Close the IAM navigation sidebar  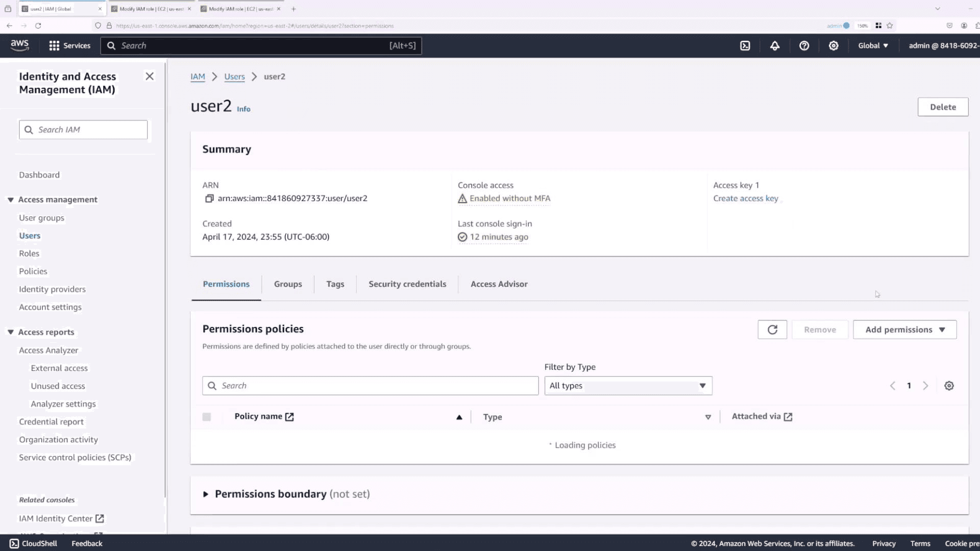[x=150, y=77]
